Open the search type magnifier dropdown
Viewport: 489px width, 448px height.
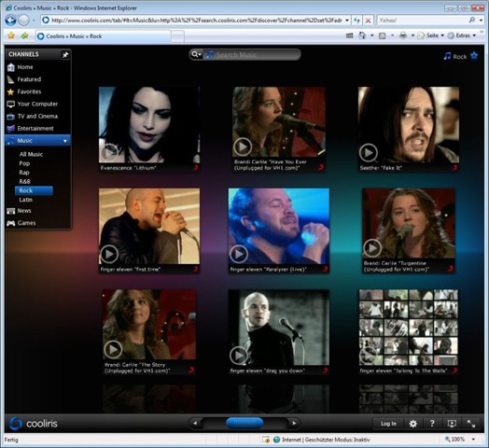pyautogui.click(x=196, y=54)
